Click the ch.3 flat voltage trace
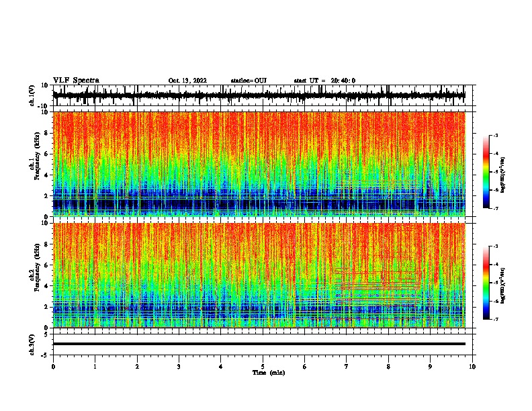Image resolution: width=532 pixels, height=411 pixels. pos(259,344)
